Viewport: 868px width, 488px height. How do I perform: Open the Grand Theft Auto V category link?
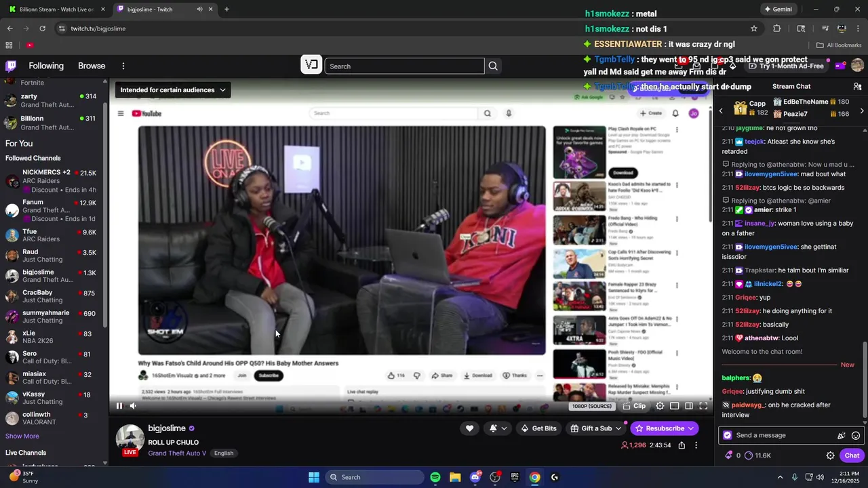tap(177, 453)
